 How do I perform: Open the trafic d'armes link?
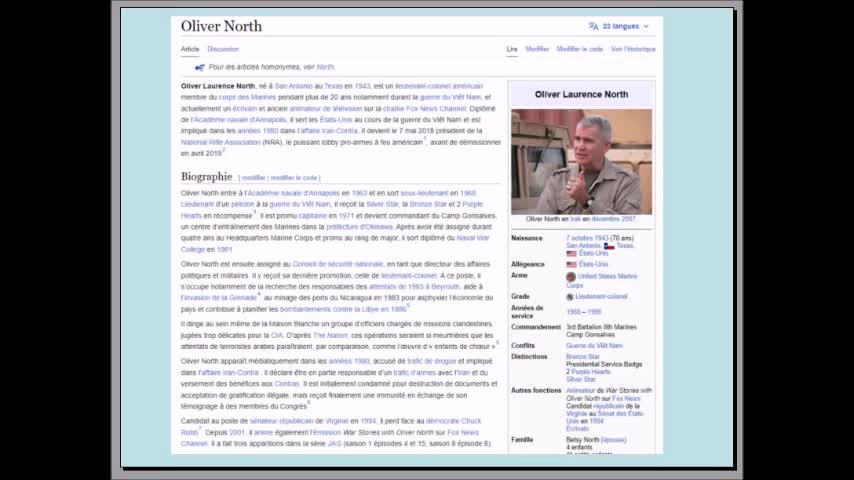414,373
